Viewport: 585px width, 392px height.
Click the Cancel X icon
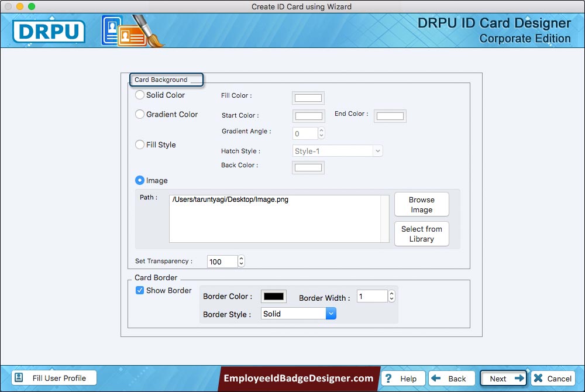tap(538, 378)
